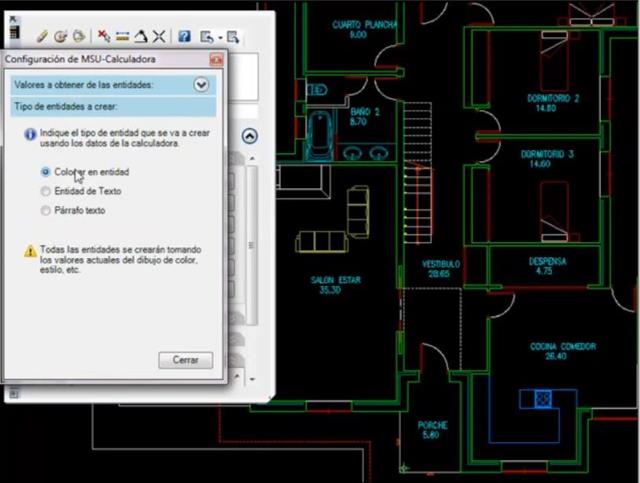Open the small dropdown arrow beside import icon
The height and width of the screenshot is (483, 640).
[220, 38]
